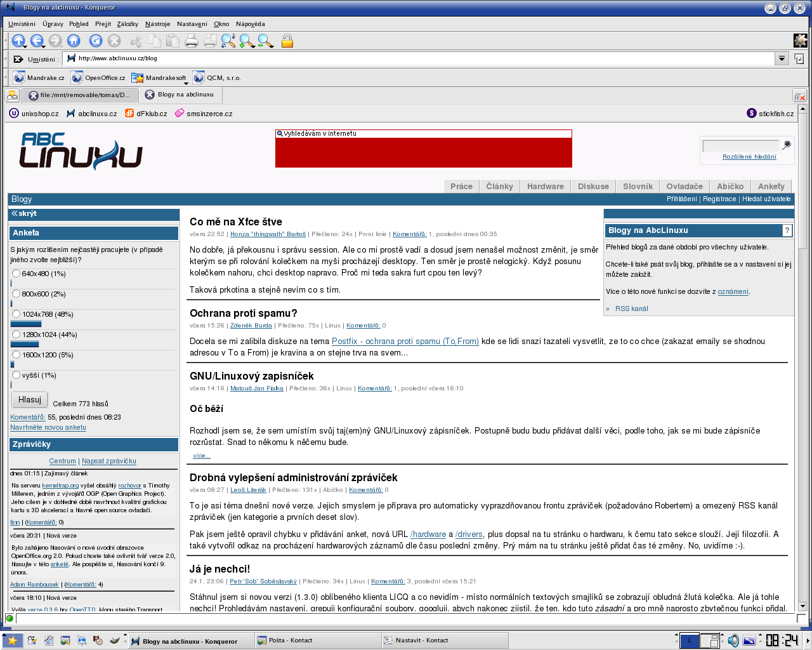
Task: Switch to Pošta - Kontact taskbar window
Action: [x=317, y=640]
